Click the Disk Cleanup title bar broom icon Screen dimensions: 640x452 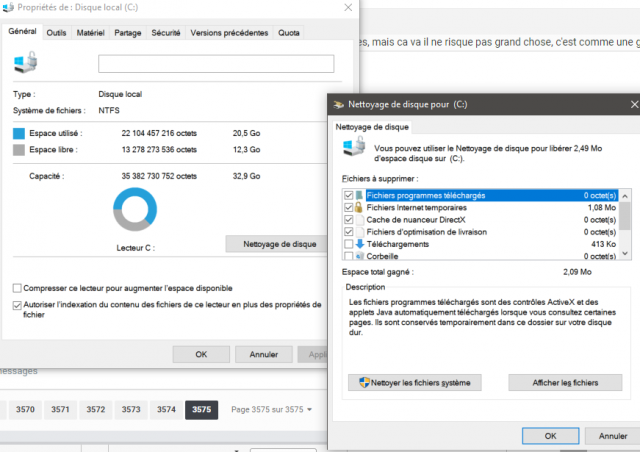click(x=339, y=105)
